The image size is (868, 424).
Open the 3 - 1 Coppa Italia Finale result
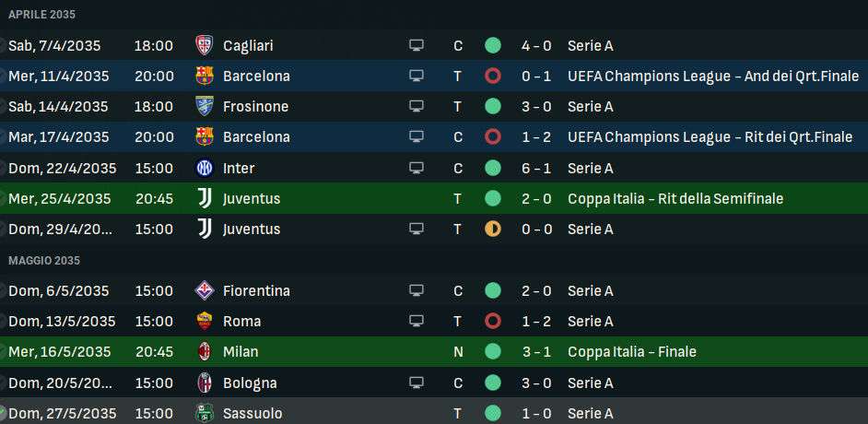[x=536, y=351]
